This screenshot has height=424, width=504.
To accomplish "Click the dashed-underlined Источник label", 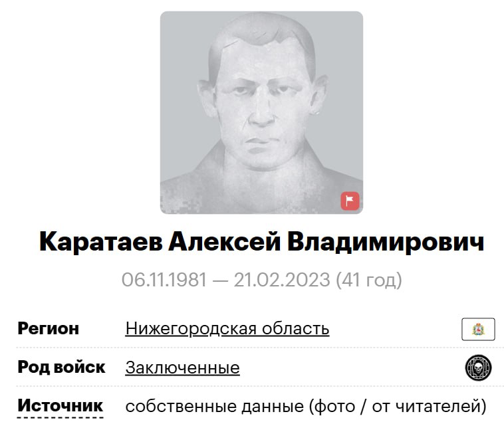I will click(x=60, y=405).
